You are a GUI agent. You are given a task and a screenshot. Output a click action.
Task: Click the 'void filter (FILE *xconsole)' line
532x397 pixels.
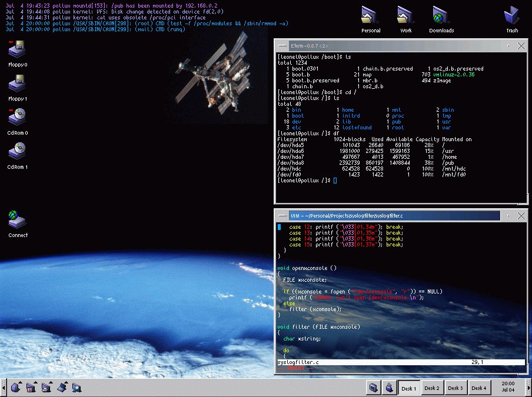(x=318, y=327)
